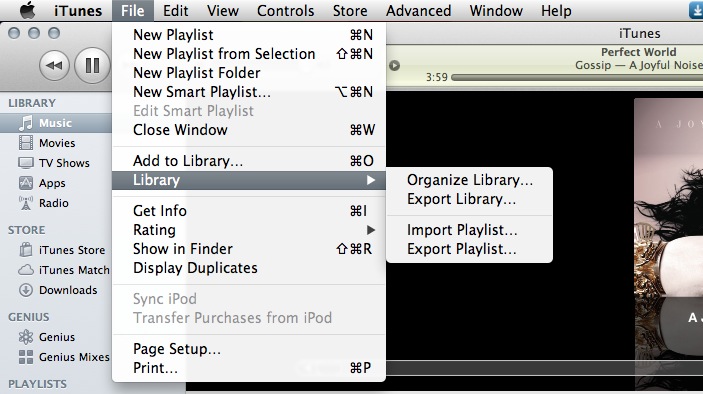Screen dimensions: 703x394
Task: Select Genius in the sidebar
Action: coord(56,337)
